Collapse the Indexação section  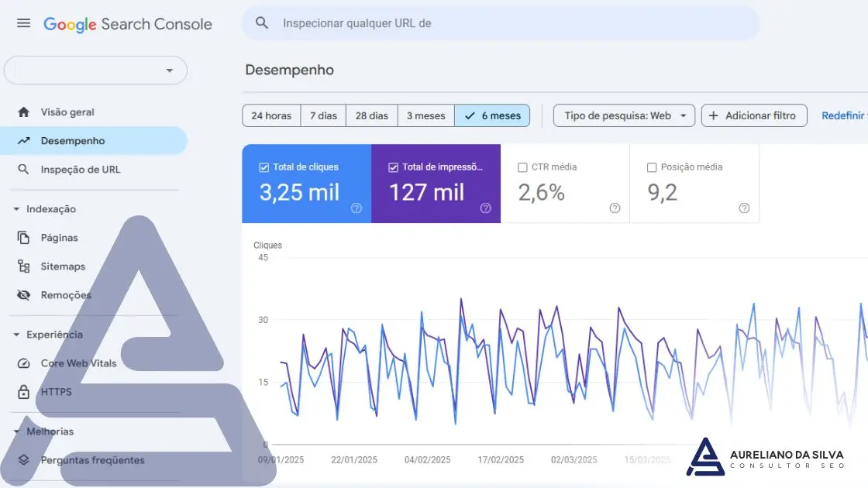16,209
